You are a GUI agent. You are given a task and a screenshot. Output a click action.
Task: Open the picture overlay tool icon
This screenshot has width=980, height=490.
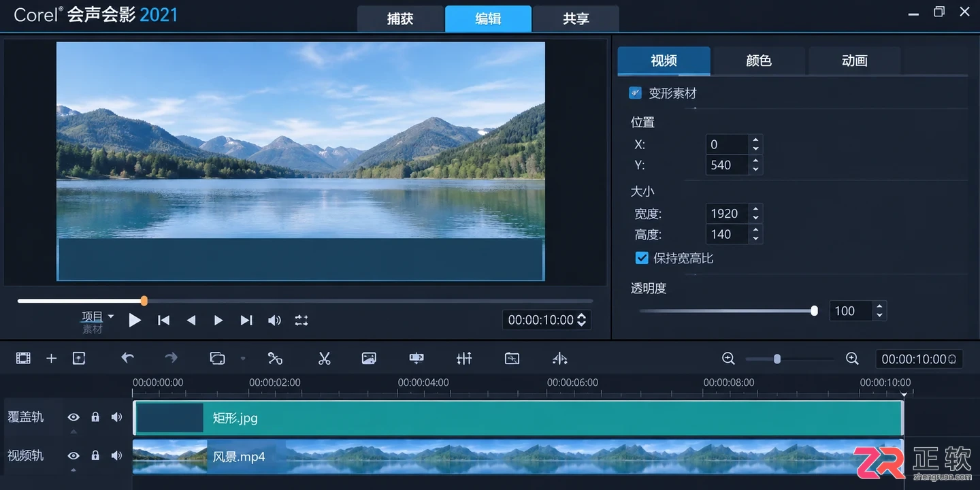(369, 359)
